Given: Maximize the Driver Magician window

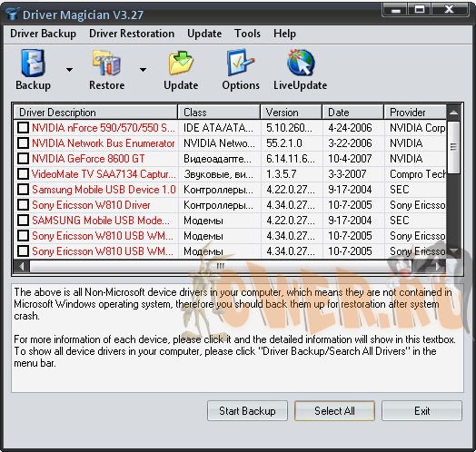Looking at the screenshot, I should [420, 10].
